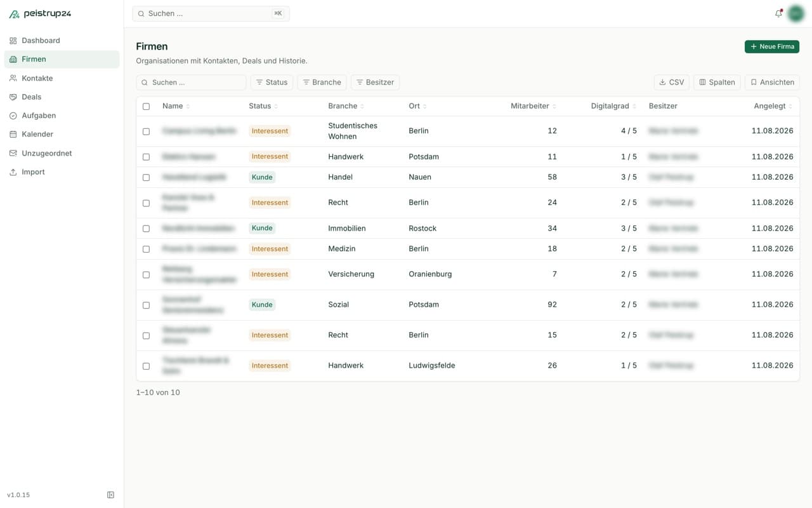Click the Studentisches Wohnen cell
This screenshot has height=508, width=812.
(353, 131)
